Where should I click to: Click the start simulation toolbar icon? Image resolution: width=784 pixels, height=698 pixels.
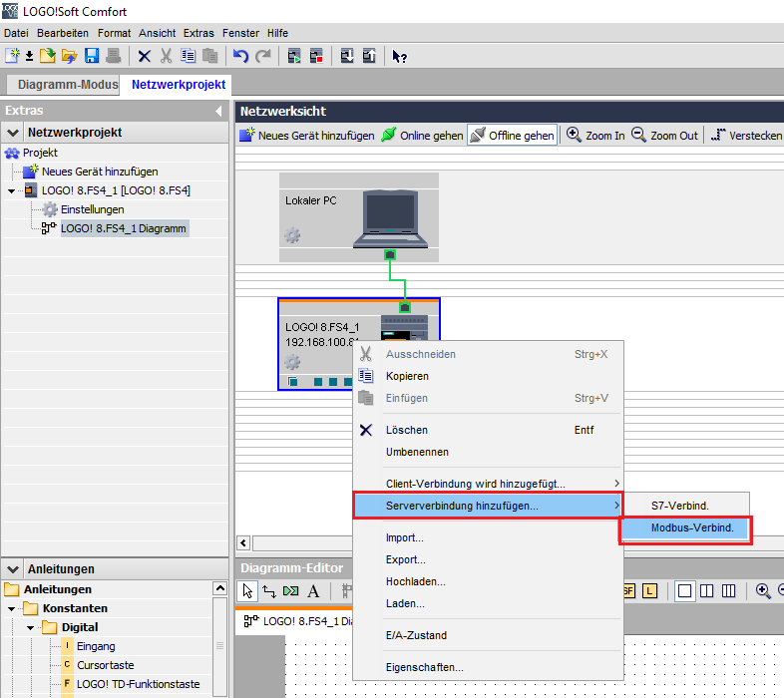coord(294,56)
